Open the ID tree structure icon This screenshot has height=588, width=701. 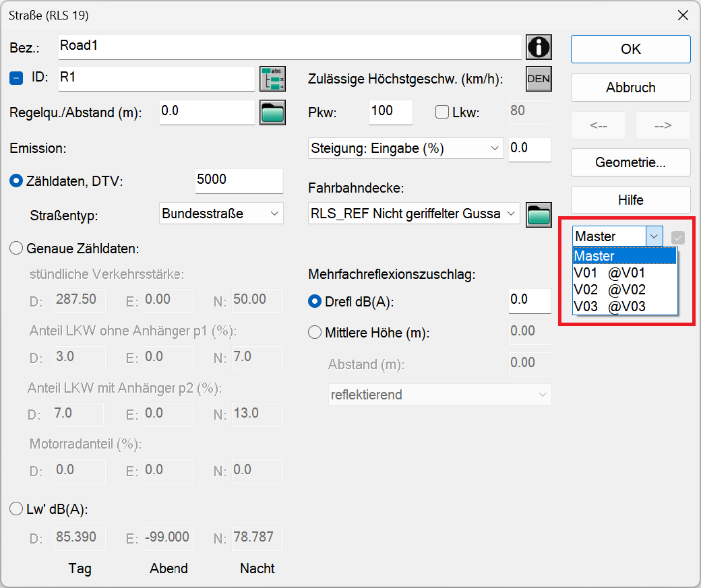tap(272, 79)
